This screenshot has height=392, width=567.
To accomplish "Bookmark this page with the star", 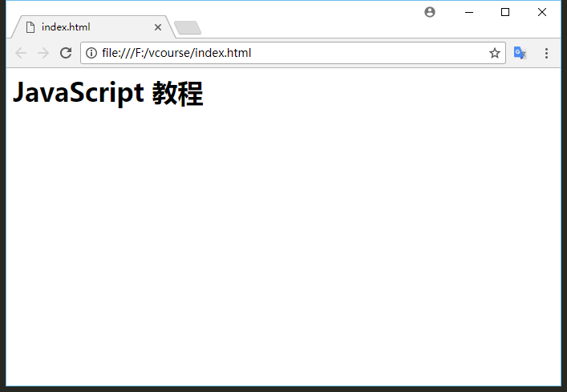I will 495,53.
